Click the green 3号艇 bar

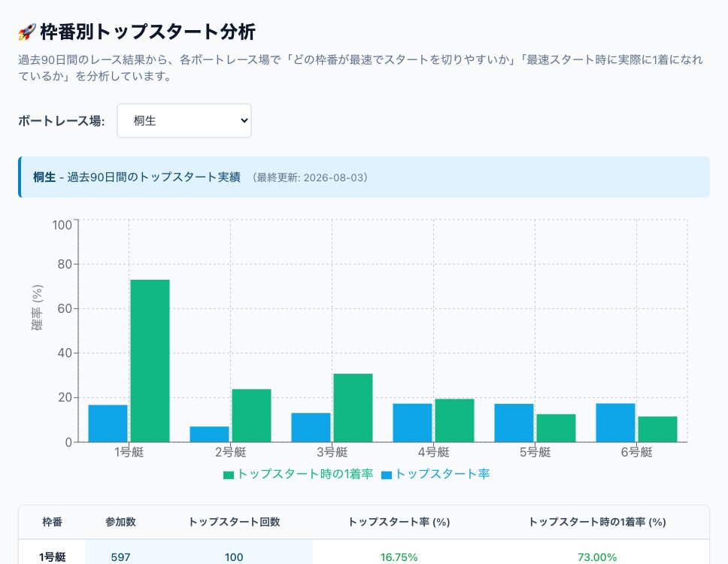(353, 408)
